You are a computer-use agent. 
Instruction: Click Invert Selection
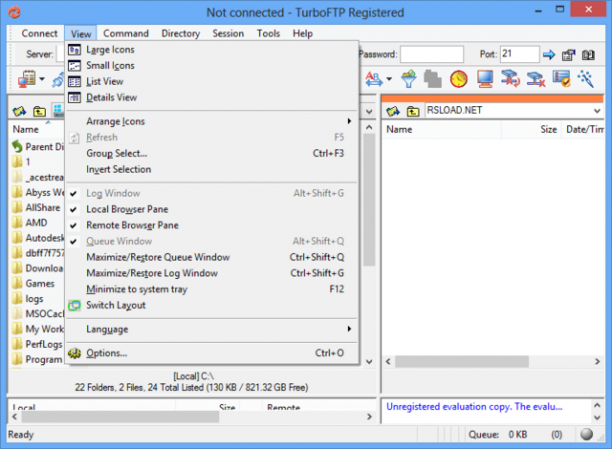click(212, 169)
